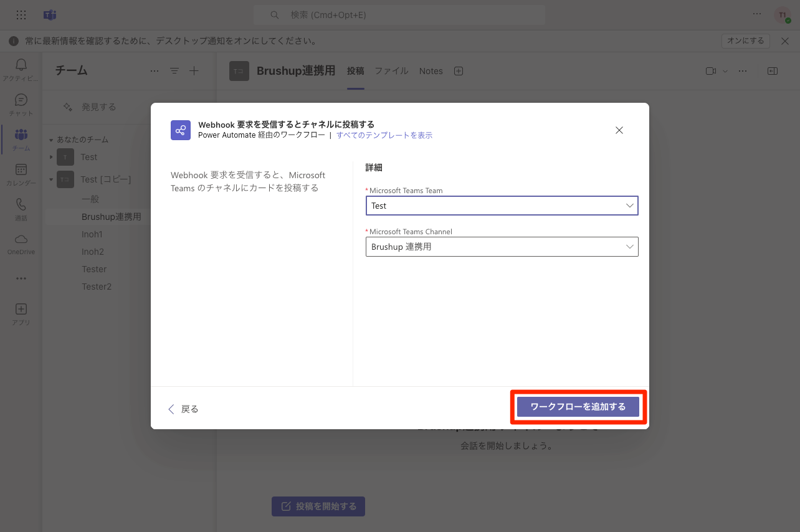Screen dimensions: 800x532
Task: Select the Tester channel
Action: pos(94,269)
